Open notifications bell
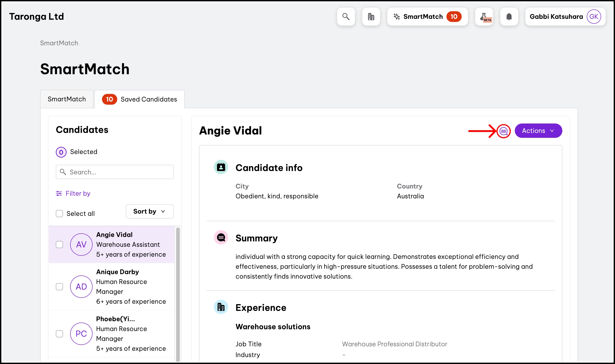The height and width of the screenshot is (364, 615). 509,16
